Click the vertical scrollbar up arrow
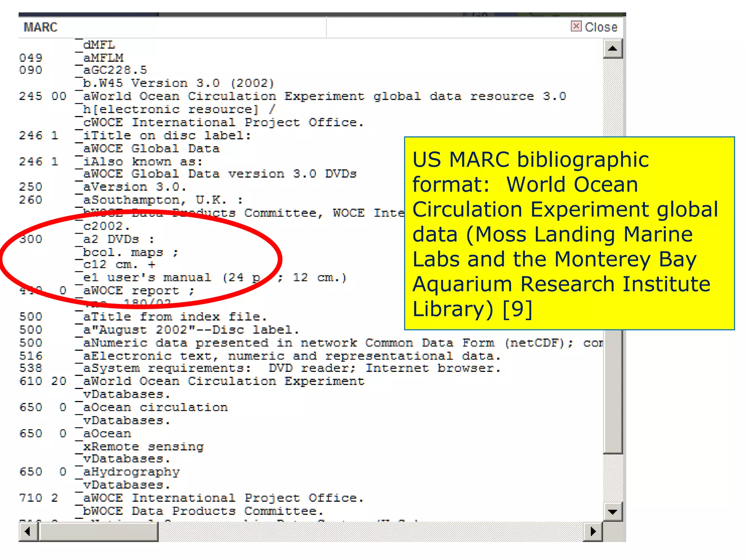The image size is (747, 560). [613, 48]
